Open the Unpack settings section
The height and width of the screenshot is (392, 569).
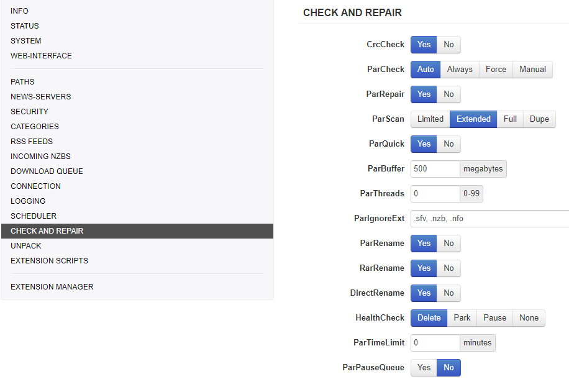pos(26,246)
